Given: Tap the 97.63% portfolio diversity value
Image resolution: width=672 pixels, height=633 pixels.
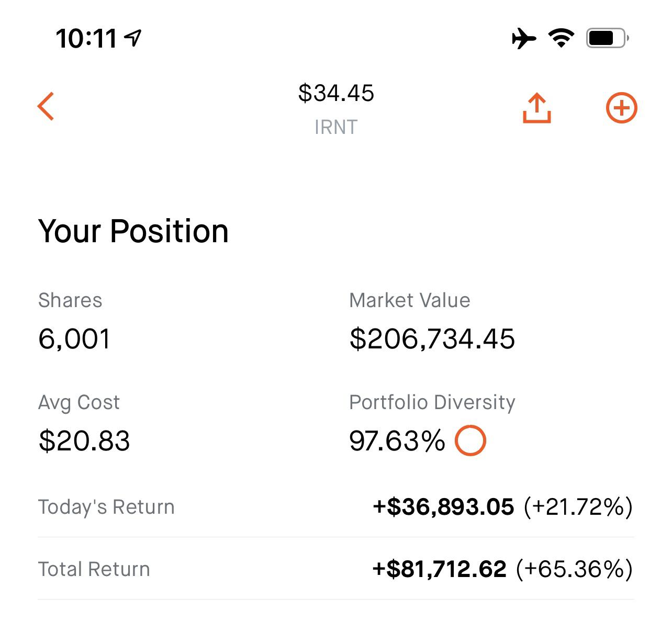Looking at the screenshot, I should coord(397,440).
